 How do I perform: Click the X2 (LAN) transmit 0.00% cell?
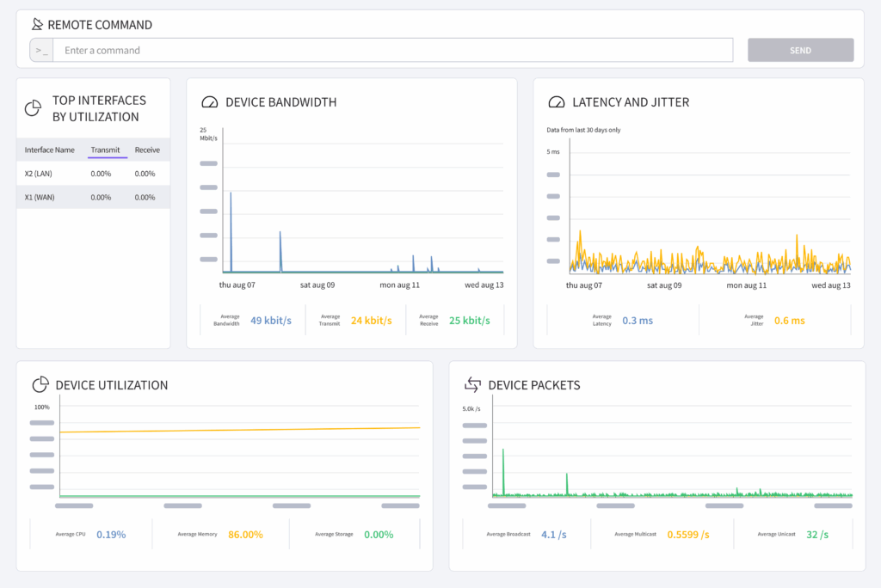coord(101,174)
